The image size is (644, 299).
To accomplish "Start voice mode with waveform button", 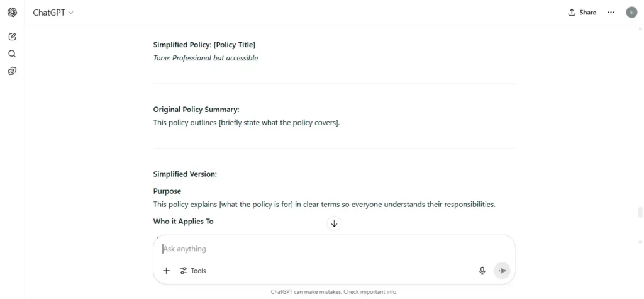I will [x=501, y=271].
